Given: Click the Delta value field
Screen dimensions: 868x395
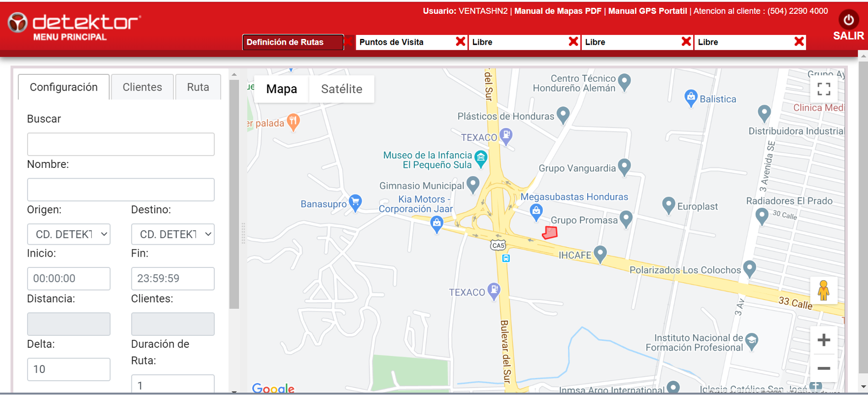Looking at the screenshot, I should click(68, 369).
